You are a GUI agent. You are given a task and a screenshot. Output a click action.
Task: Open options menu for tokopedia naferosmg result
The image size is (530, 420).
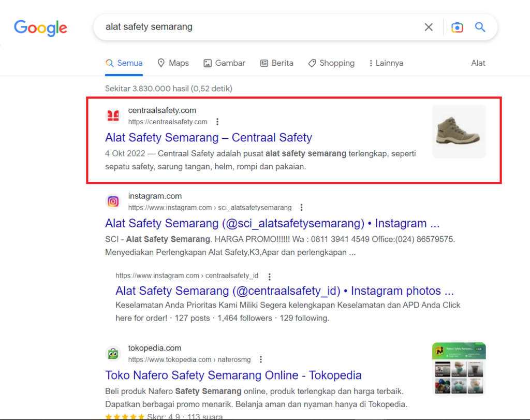pyautogui.click(x=261, y=359)
